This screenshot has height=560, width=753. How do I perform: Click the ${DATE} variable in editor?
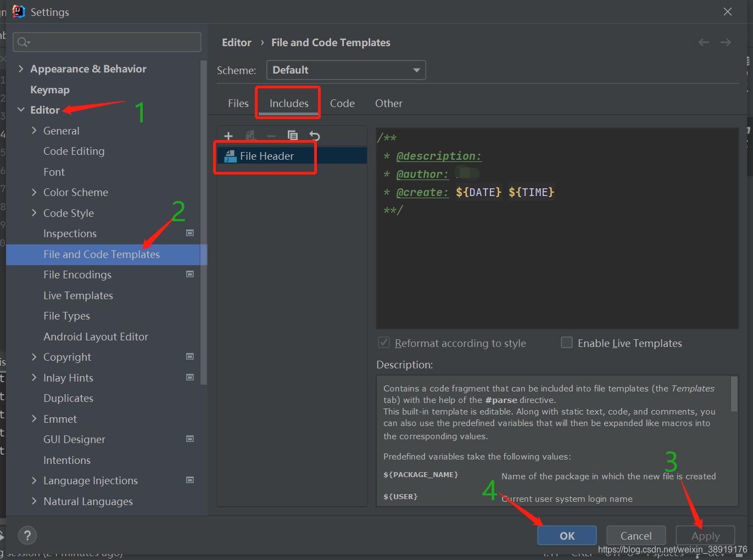[478, 192]
